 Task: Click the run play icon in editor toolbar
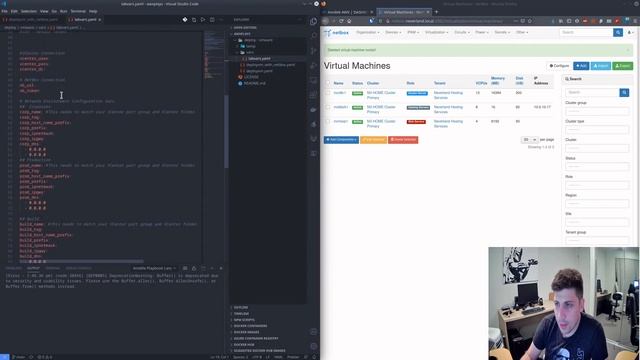coord(203,20)
